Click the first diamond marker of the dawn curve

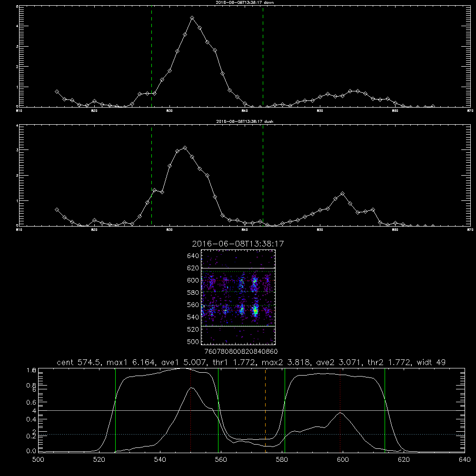pos(57,92)
